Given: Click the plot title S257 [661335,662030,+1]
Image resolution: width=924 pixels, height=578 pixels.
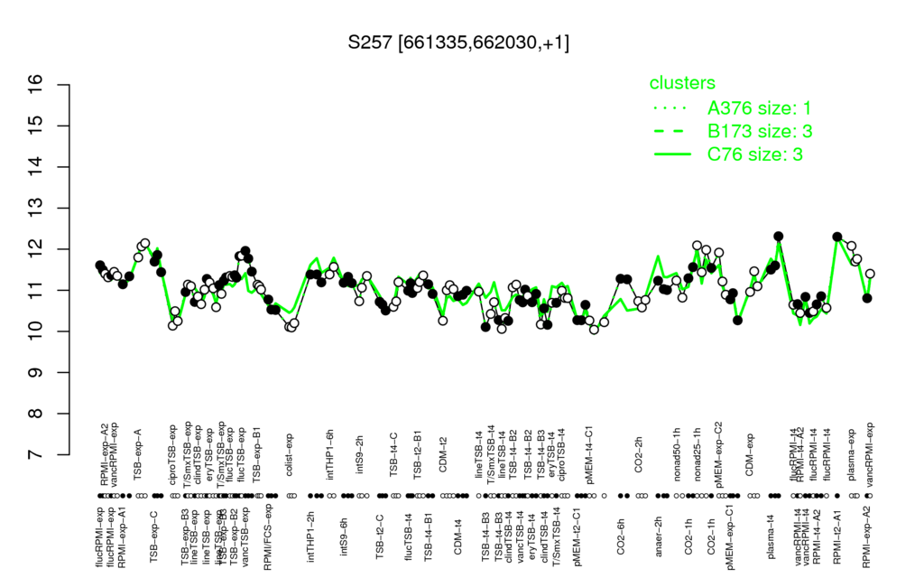Looking at the screenshot, I should [x=458, y=42].
